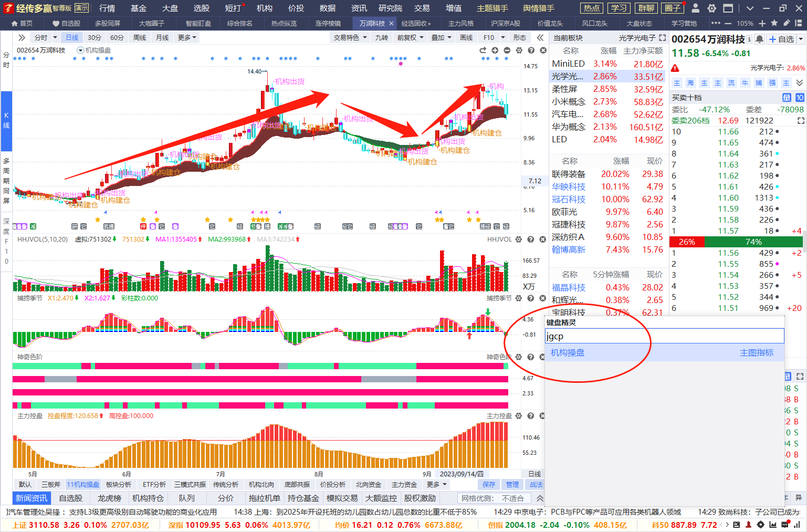
Task: Open main chart help question icon
Action: (x=531, y=50)
